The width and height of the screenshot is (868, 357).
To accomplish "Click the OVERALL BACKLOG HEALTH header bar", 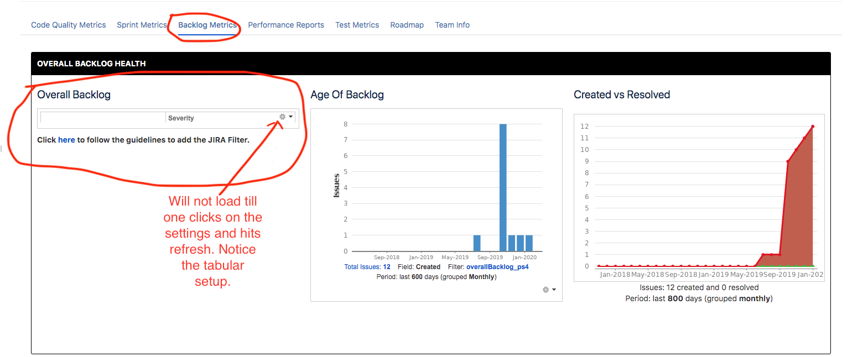I will point(431,64).
